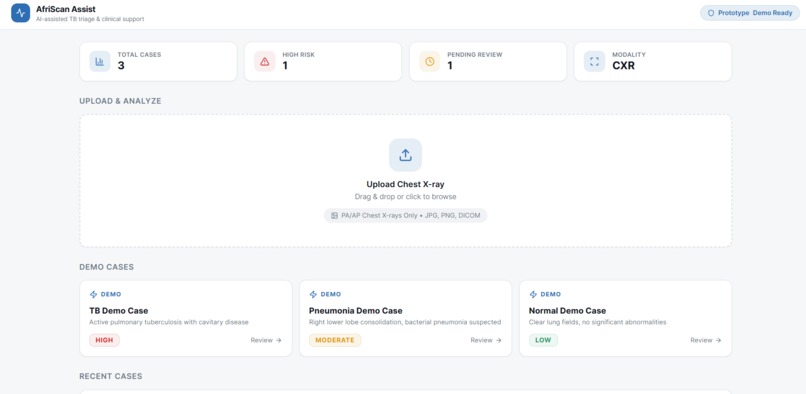Image resolution: width=806 pixels, height=394 pixels.
Task: Click the lightning icon on Normal Demo Case
Action: pyautogui.click(x=533, y=294)
